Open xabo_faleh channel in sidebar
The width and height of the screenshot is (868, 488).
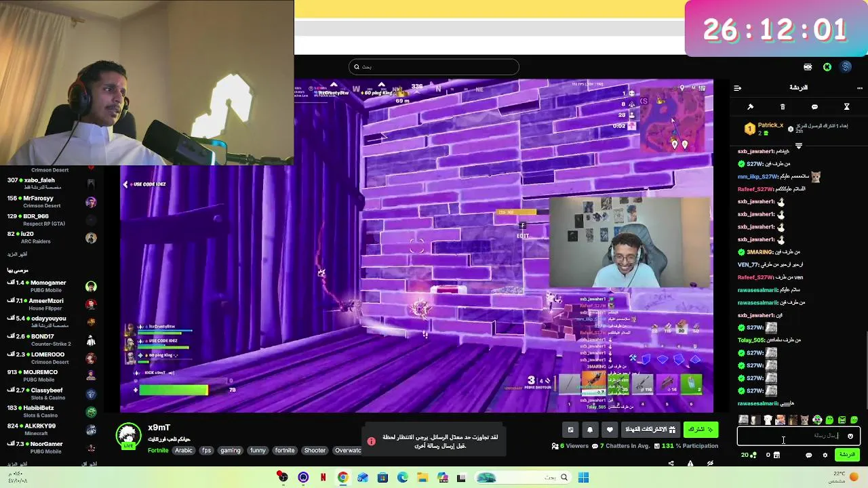52,184
